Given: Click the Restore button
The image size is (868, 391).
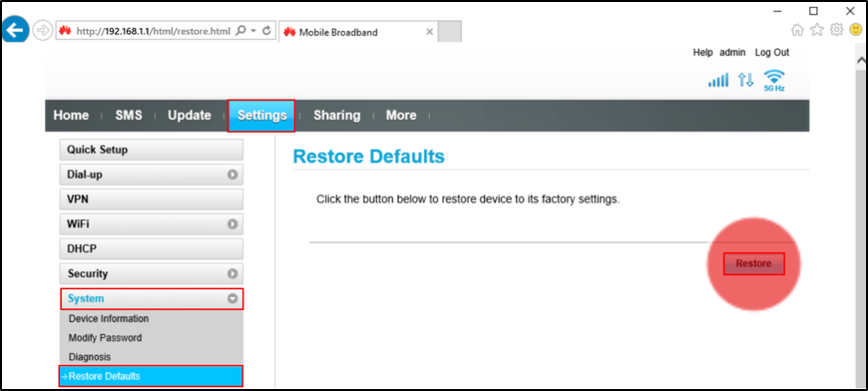Looking at the screenshot, I should (x=754, y=263).
